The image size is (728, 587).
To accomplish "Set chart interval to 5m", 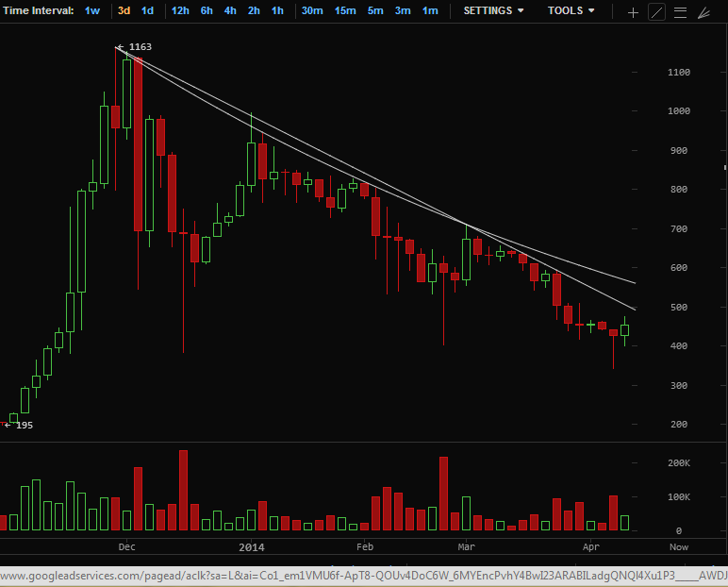I will coord(375,10).
